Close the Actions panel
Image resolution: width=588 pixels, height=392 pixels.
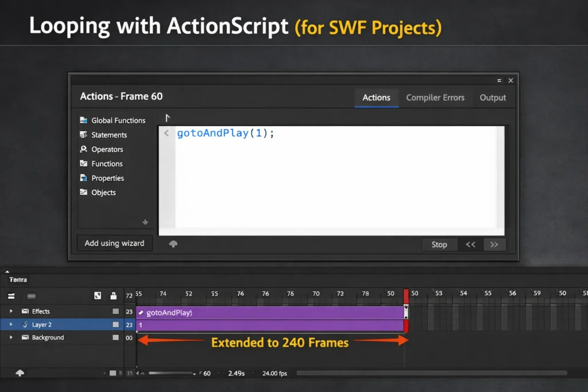tap(510, 80)
